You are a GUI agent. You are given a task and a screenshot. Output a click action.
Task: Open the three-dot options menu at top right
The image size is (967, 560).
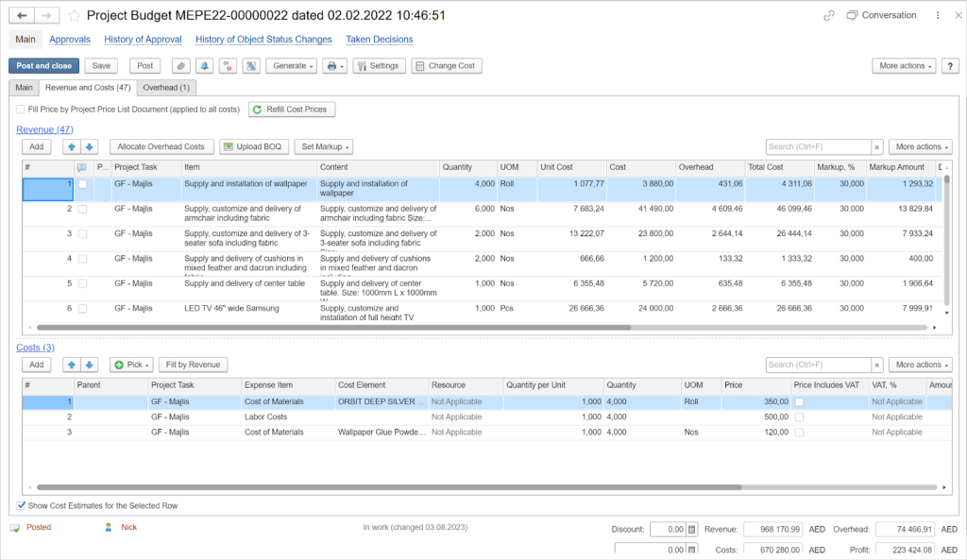[x=938, y=15]
